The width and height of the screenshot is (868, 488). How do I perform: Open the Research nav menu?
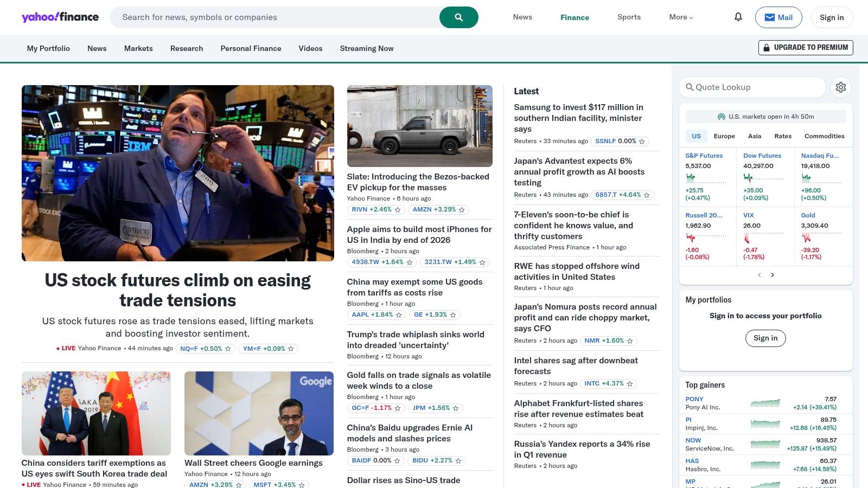[x=187, y=48]
